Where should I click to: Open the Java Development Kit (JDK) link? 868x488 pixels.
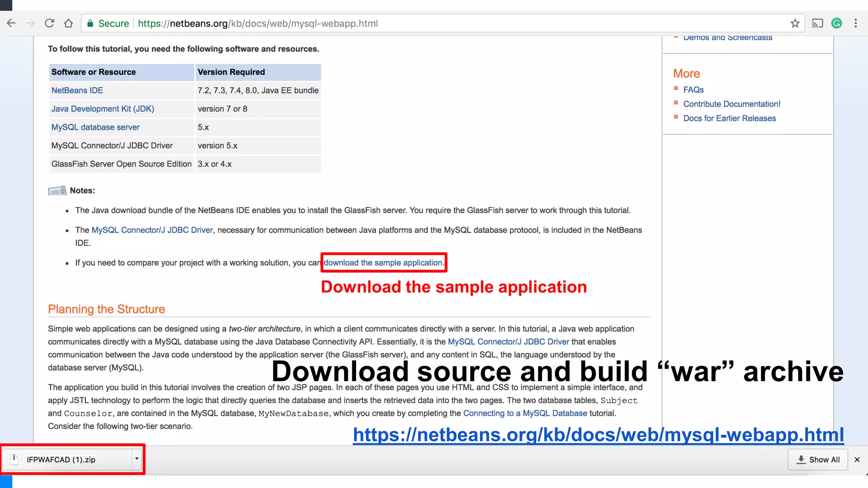pos(103,109)
